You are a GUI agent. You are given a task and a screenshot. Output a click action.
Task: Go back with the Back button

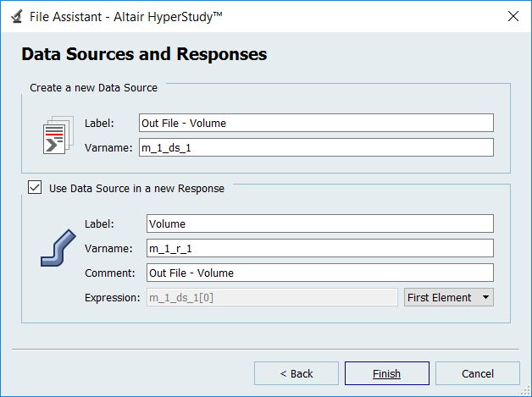(296, 373)
